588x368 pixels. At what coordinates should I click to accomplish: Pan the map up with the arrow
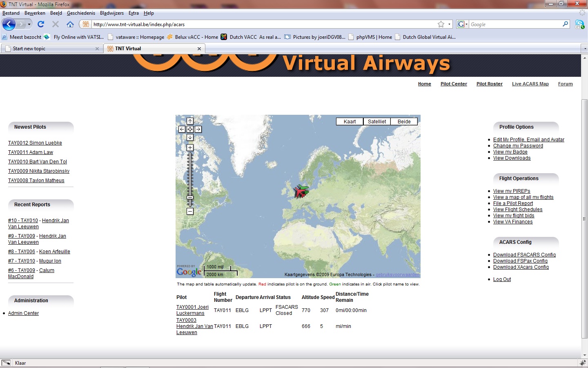(x=190, y=121)
